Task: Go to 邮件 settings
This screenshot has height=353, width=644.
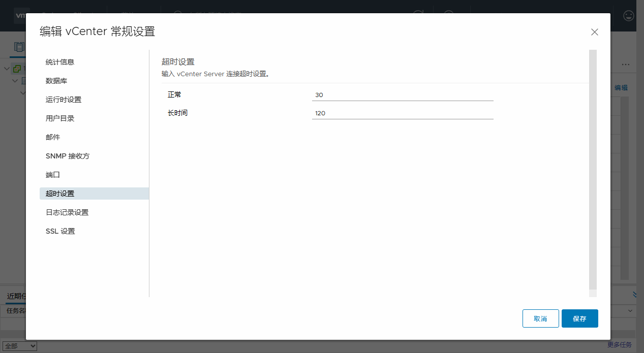Action: tap(53, 137)
